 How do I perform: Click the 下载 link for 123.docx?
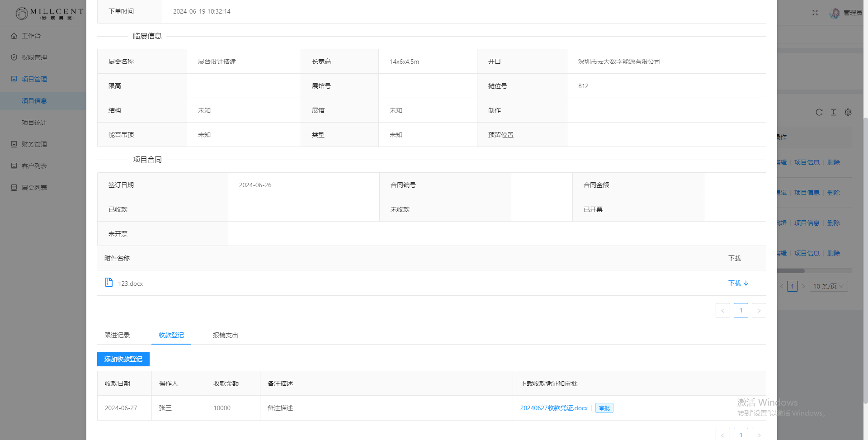click(x=738, y=283)
